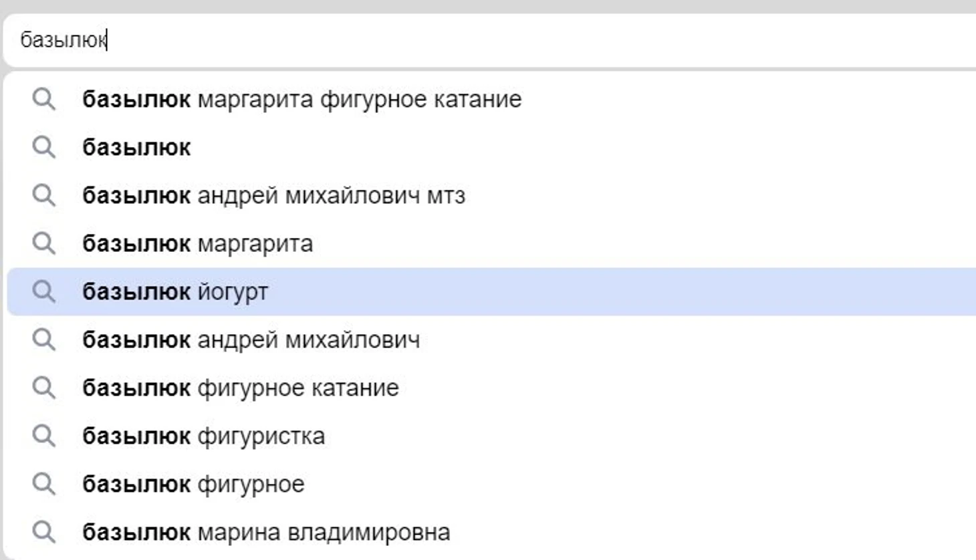Click search icon beside базылюк марина владимировна

pos(44,533)
